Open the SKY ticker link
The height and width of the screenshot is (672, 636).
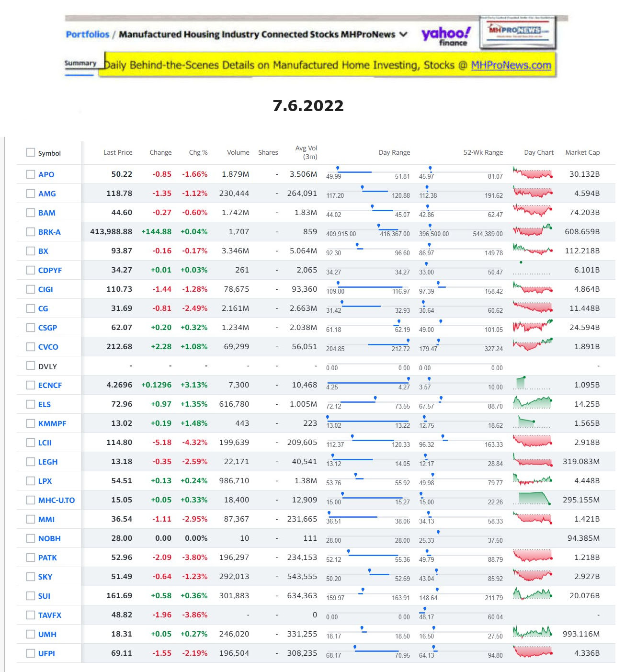tap(45, 577)
